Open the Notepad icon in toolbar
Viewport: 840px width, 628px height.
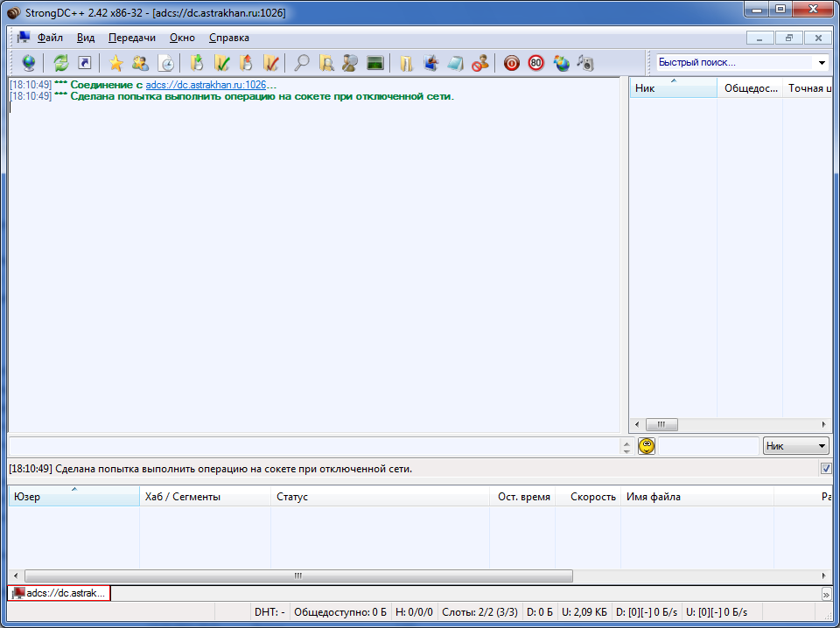[455, 63]
